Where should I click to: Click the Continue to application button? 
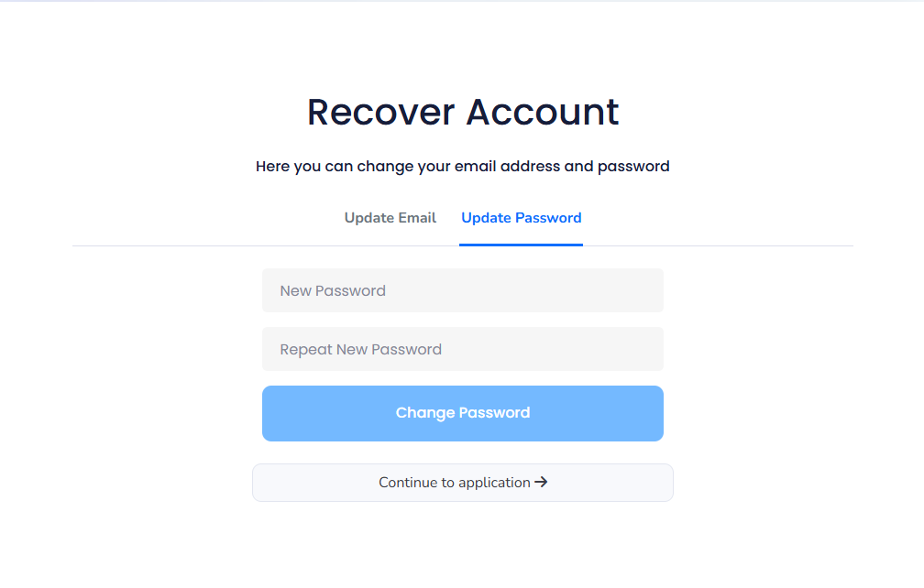(x=463, y=483)
